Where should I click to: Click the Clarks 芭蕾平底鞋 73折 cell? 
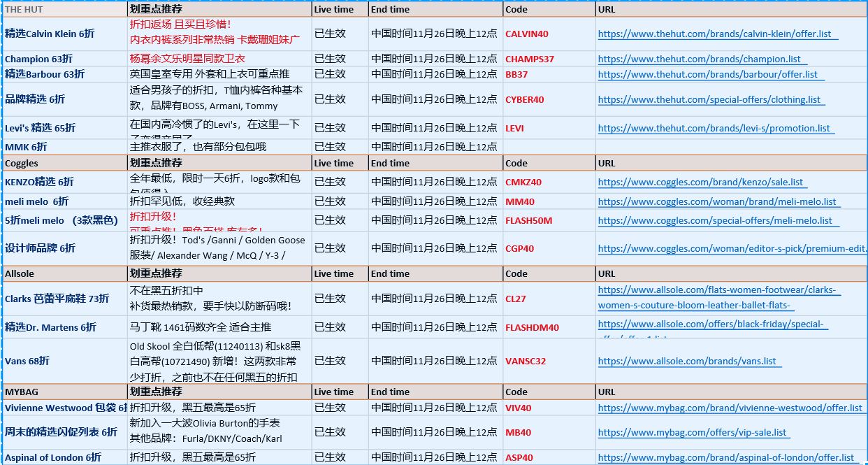point(65,299)
